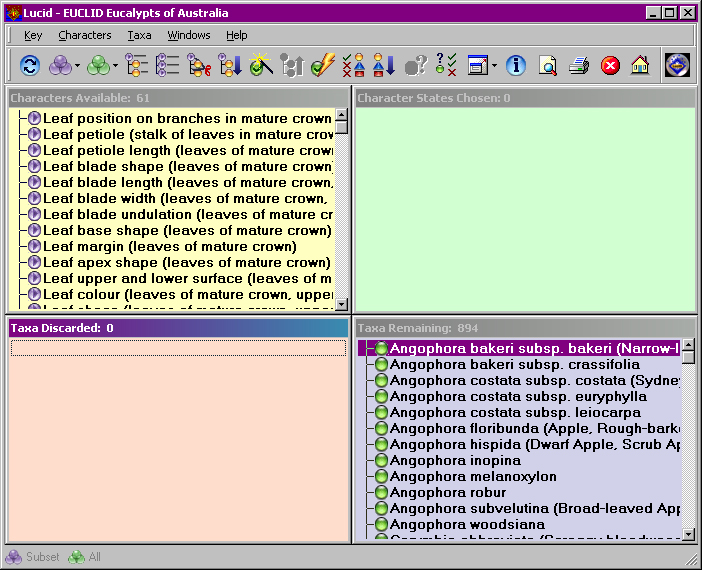Click the green bullet beside Angophora inopina
Viewport: 702px width, 570px height.
(x=381, y=460)
